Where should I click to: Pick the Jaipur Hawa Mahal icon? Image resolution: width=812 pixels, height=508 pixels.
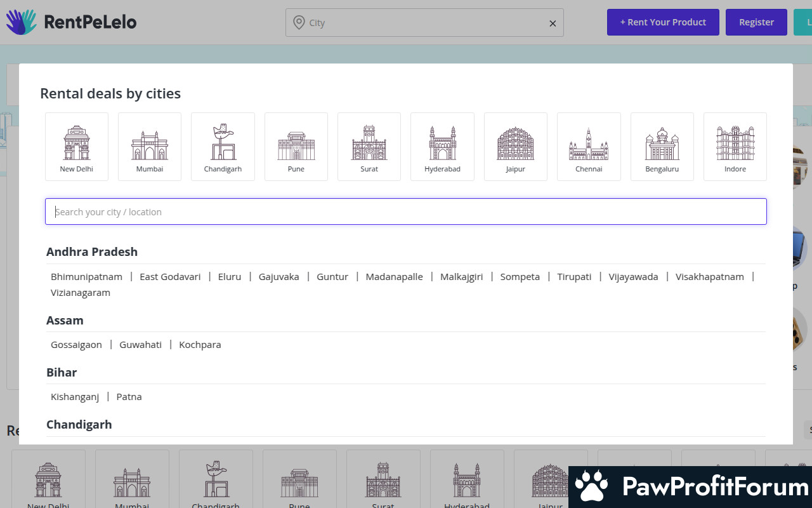click(x=516, y=147)
